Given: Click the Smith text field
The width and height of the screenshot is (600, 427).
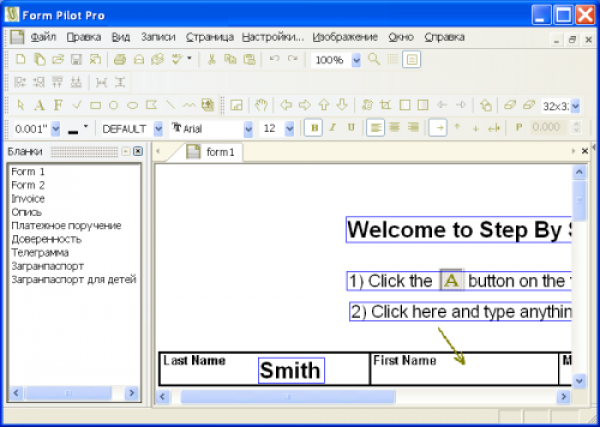Looking at the screenshot, I should [x=290, y=371].
